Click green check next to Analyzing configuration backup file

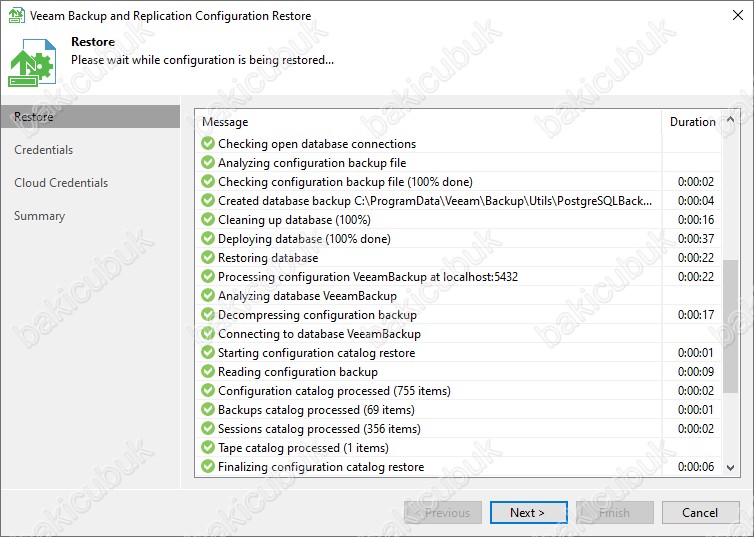coord(208,162)
